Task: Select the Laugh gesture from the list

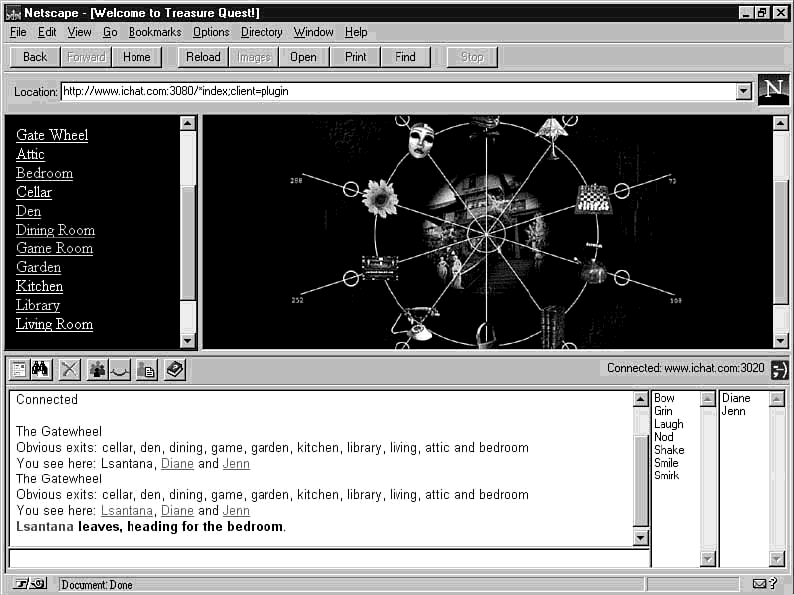Action: pyautogui.click(x=668, y=424)
